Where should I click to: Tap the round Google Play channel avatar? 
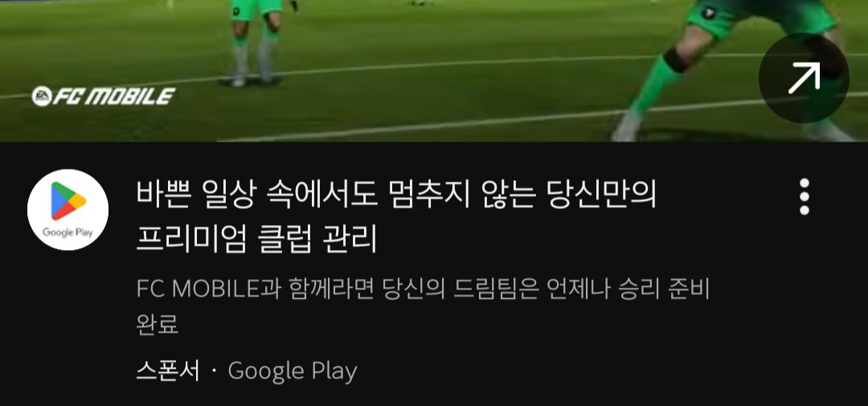(x=68, y=209)
